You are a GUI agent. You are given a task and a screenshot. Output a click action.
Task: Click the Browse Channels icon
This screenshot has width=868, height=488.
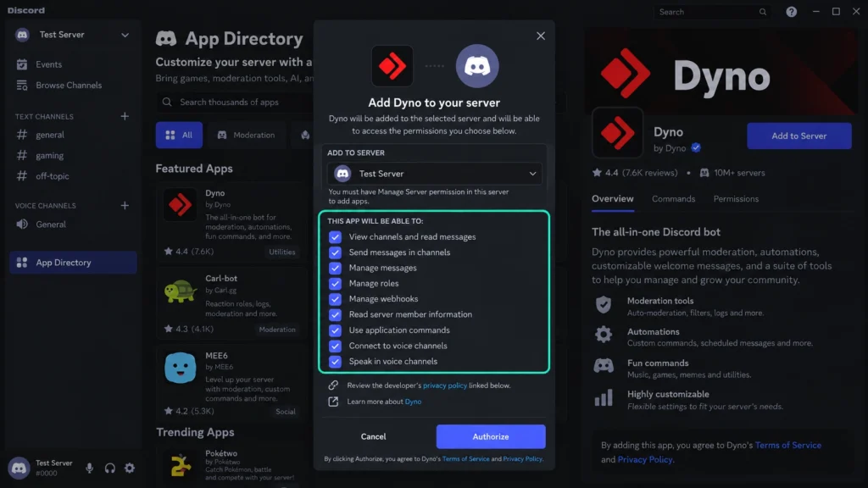tap(21, 86)
